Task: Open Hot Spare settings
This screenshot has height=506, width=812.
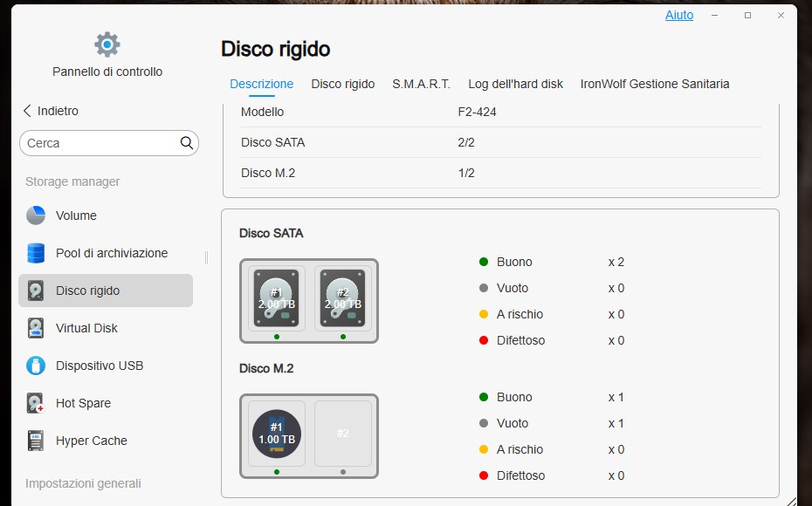Action: click(x=83, y=403)
